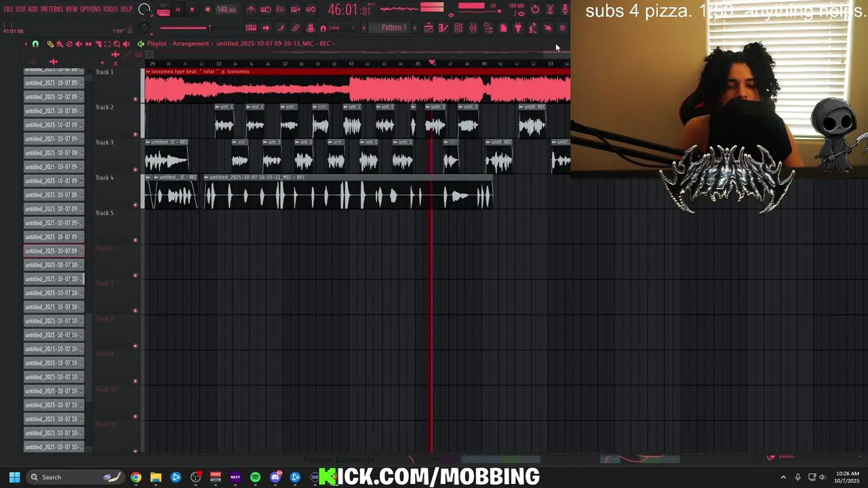Select the playlist paint brush tool
The height and width of the screenshot is (488, 868).
(x=60, y=44)
